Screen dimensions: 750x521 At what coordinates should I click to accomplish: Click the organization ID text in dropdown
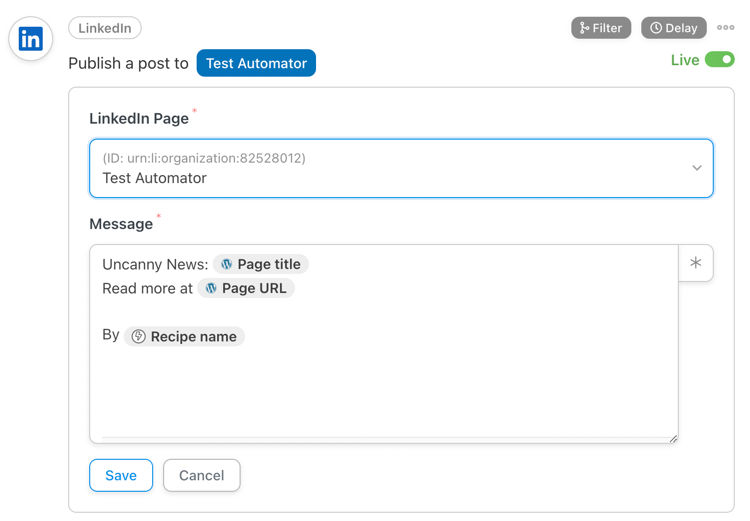pos(204,158)
